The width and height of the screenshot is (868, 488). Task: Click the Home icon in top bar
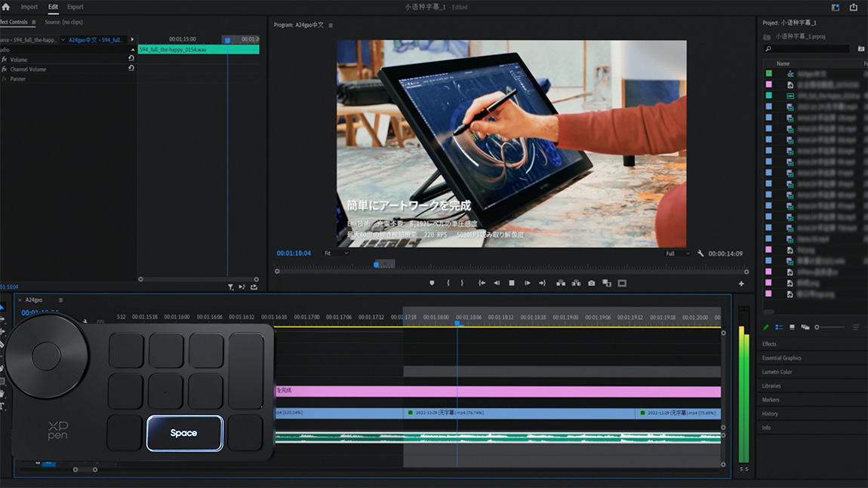[x=6, y=7]
